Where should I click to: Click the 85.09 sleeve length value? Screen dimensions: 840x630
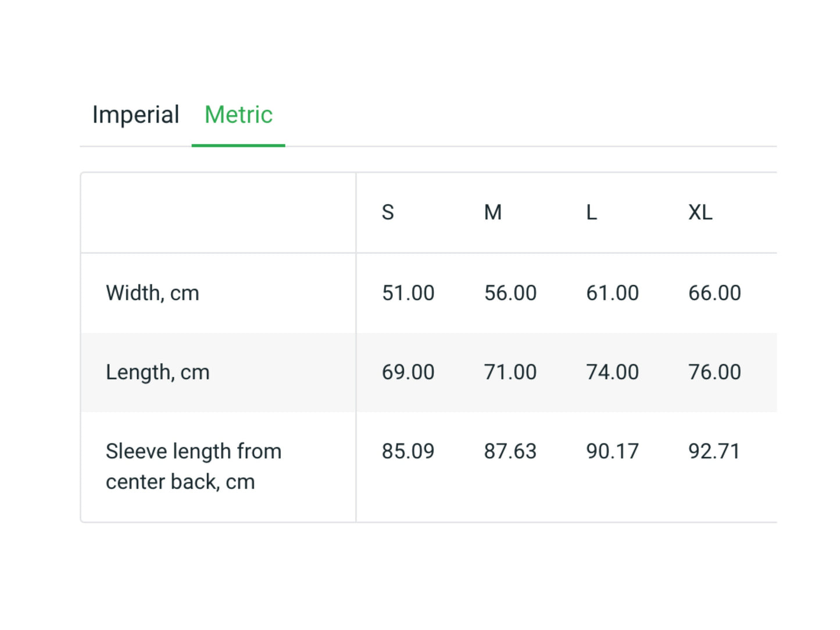click(408, 452)
